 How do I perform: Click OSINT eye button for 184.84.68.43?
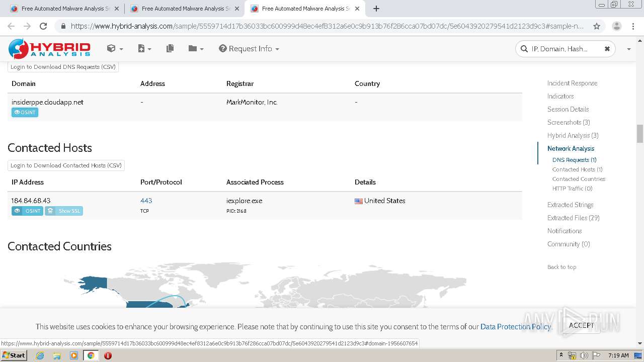click(27, 211)
